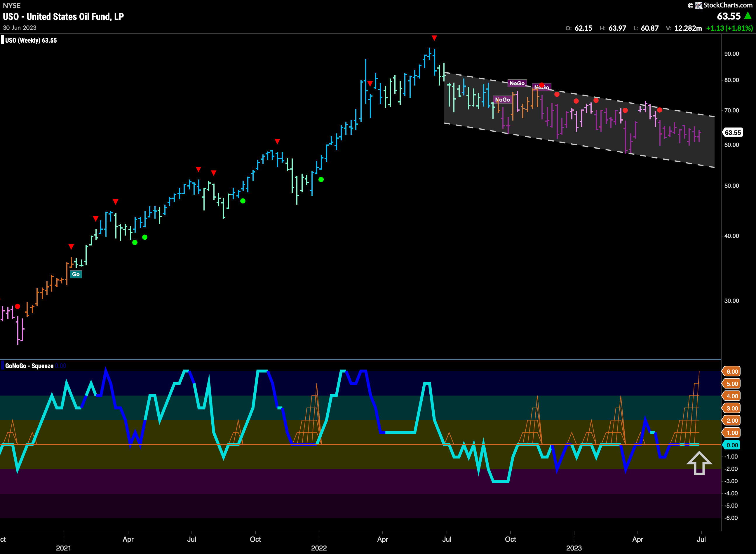Click the green up-arrow beside 63.55 price
The height and width of the screenshot is (554, 756).
(748, 15)
